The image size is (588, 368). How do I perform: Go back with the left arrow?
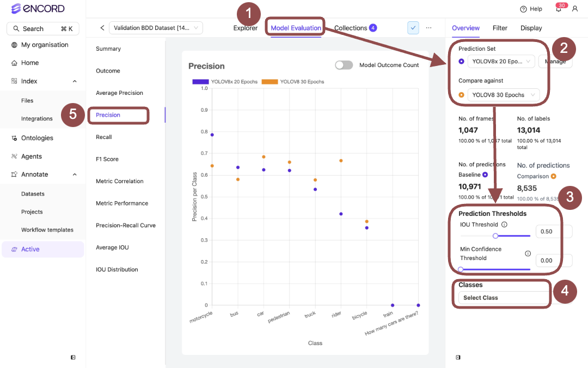pyautogui.click(x=102, y=28)
